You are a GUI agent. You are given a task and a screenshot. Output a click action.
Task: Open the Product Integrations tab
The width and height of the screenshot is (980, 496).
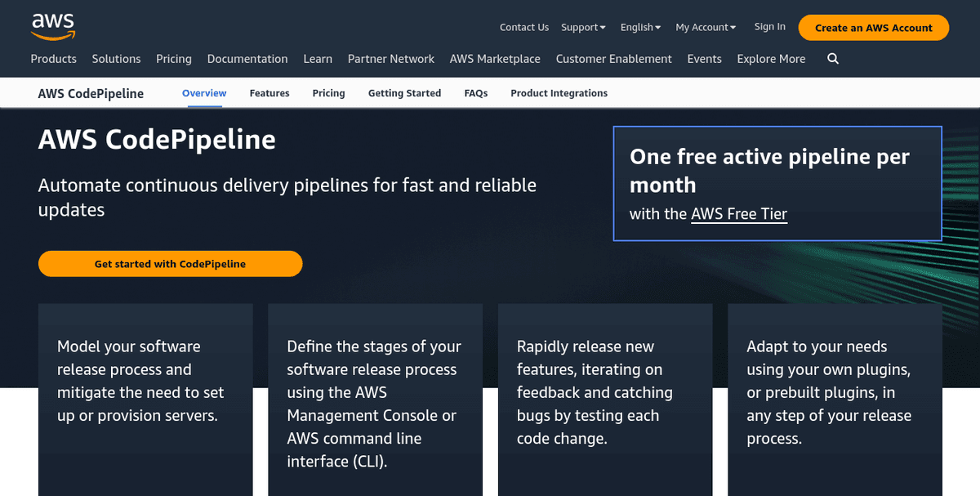[559, 93]
